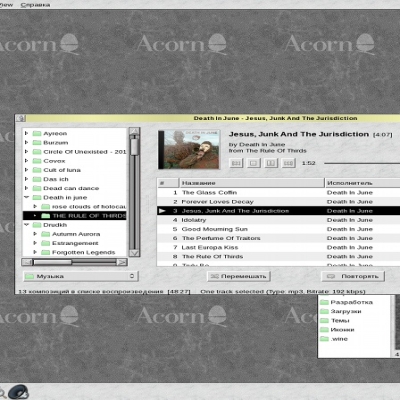Expand the Cult of luna folder

click(26, 170)
